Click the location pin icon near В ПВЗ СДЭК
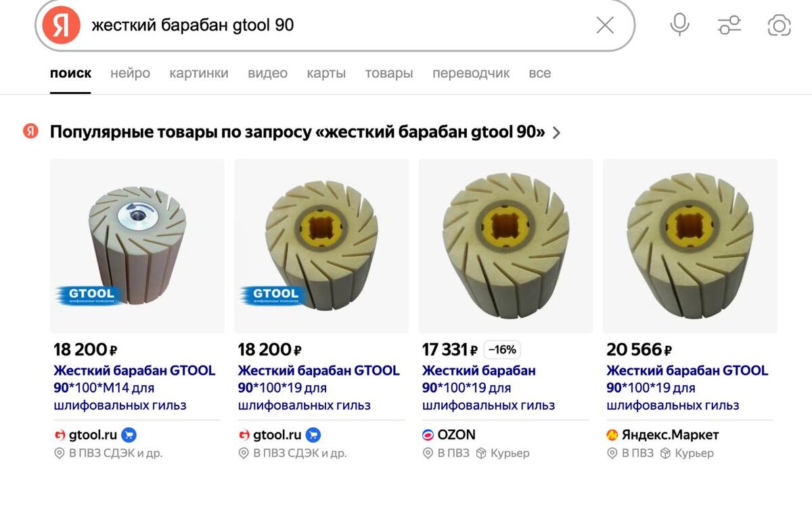812x505 pixels. point(60,453)
